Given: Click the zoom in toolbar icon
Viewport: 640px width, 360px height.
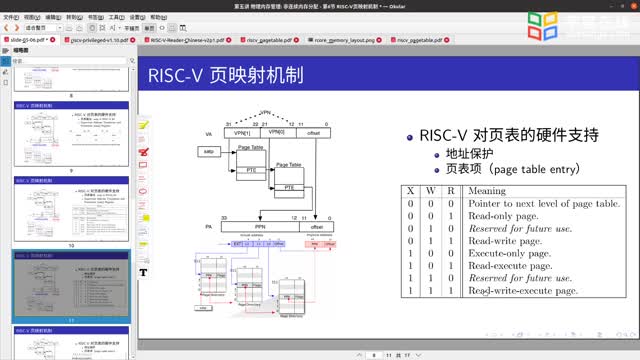Looking at the screenshot, I should click(80, 28).
